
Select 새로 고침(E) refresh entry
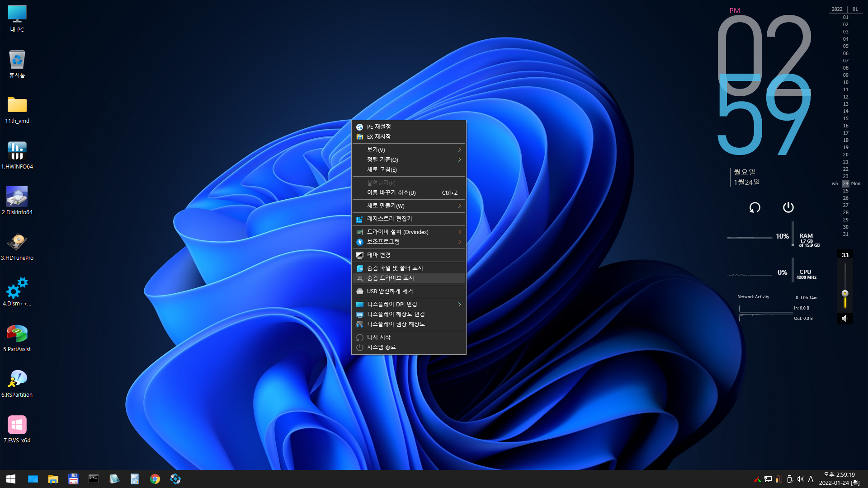[409, 170]
